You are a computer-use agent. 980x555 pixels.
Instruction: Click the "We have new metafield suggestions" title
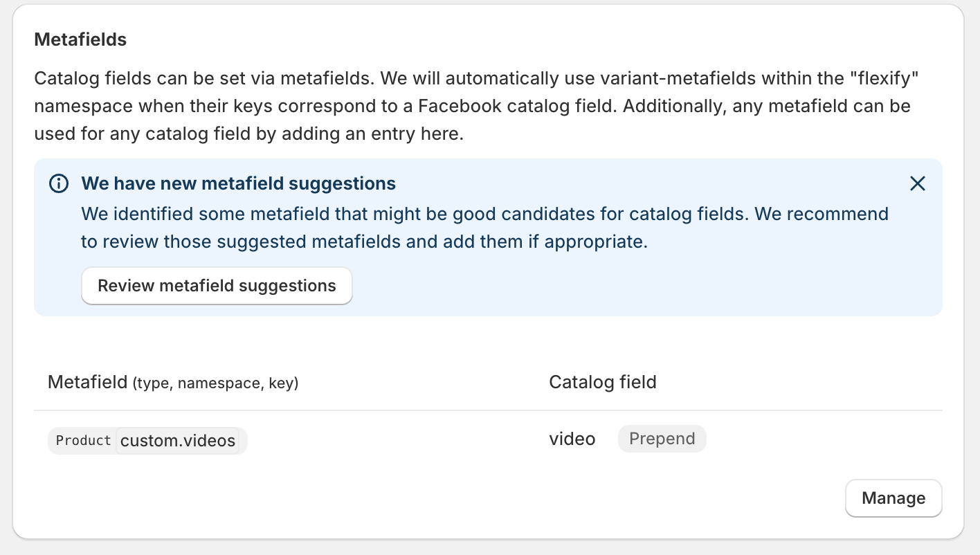pos(238,183)
